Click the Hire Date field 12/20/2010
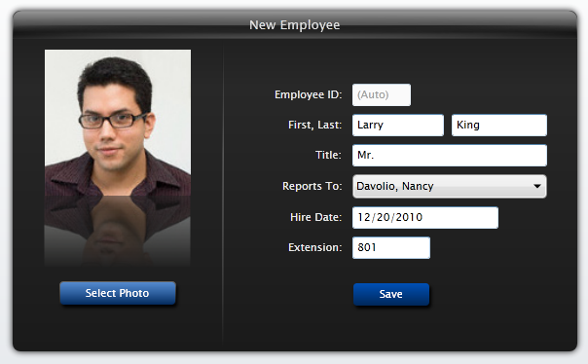 click(425, 217)
